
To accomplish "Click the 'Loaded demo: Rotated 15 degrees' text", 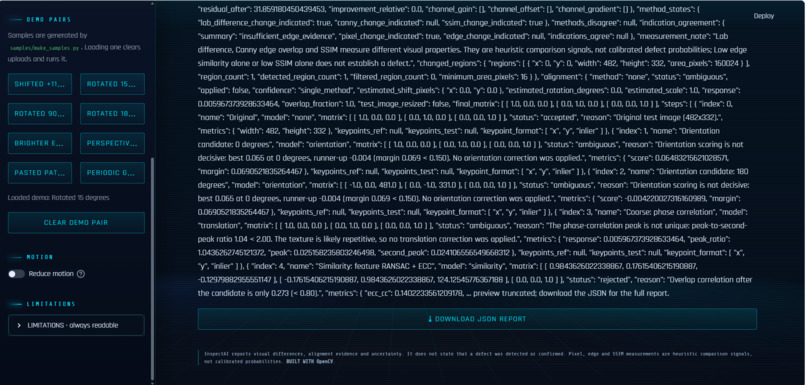I will (x=59, y=197).
